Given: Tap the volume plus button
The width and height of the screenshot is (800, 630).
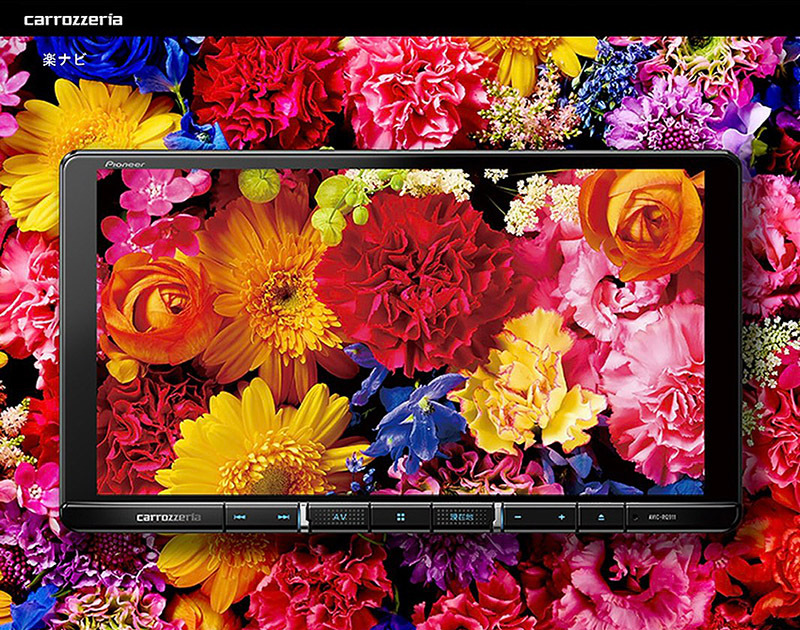Looking at the screenshot, I should [561, 517].
